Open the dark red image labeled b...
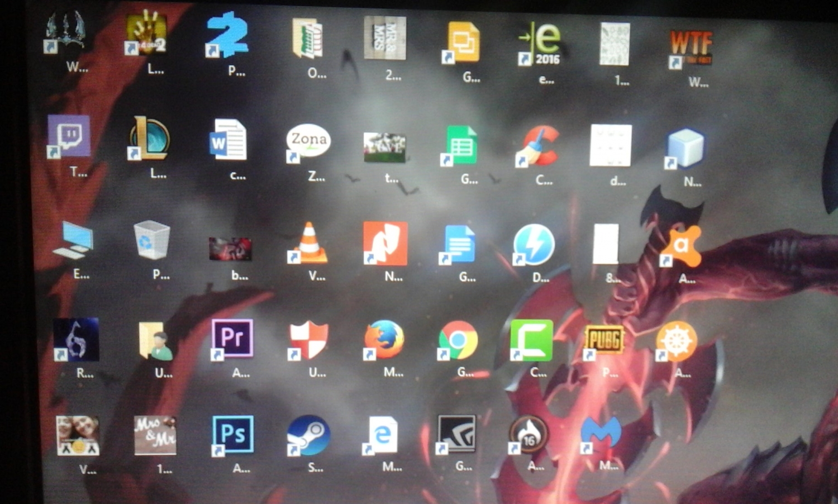Image resolution: width=838 pixels, height=504 pixels. [x=230, y=249]
